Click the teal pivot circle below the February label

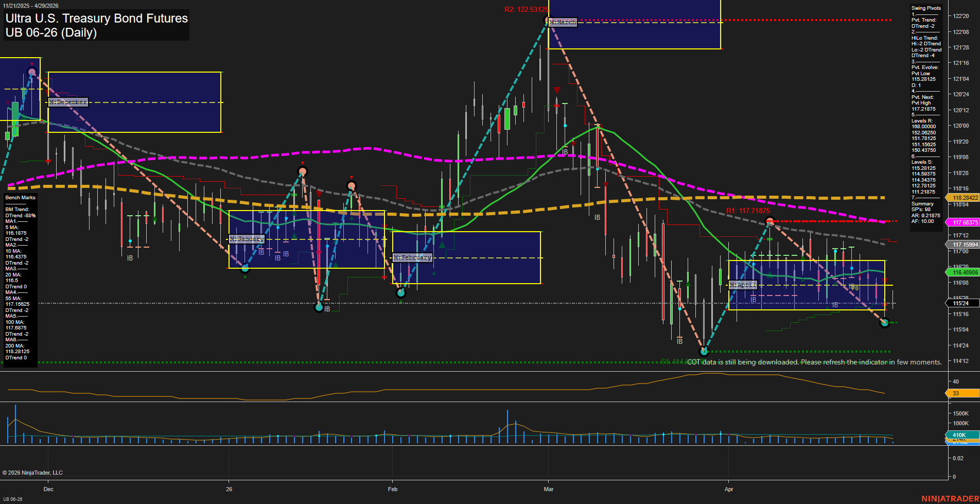pos(401,293)
